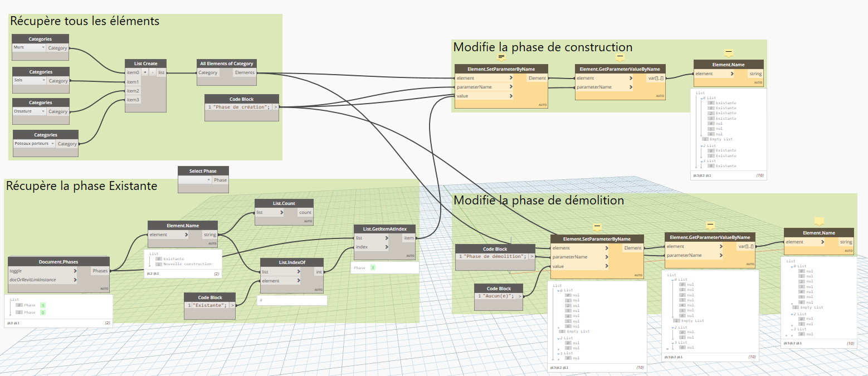Screen dimensions: 868x376
Task: Click the Phases output port of Document.Phases
Action: (x=100, y=271)
